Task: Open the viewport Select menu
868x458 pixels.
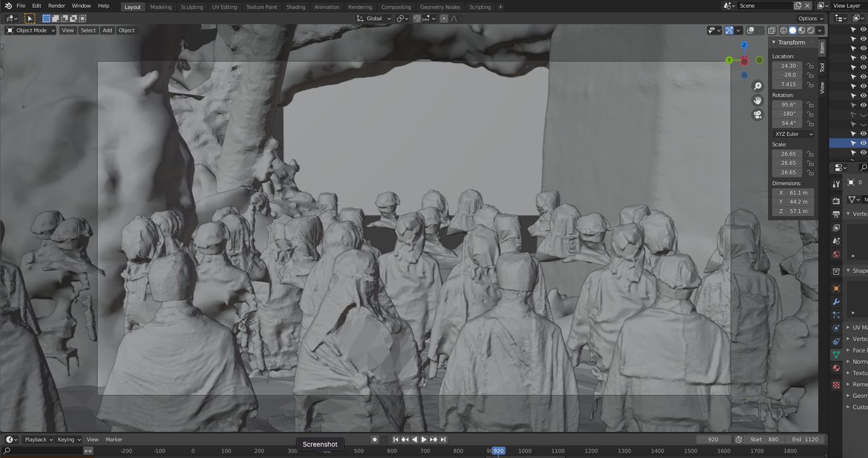Action: (x=88, y=30)
